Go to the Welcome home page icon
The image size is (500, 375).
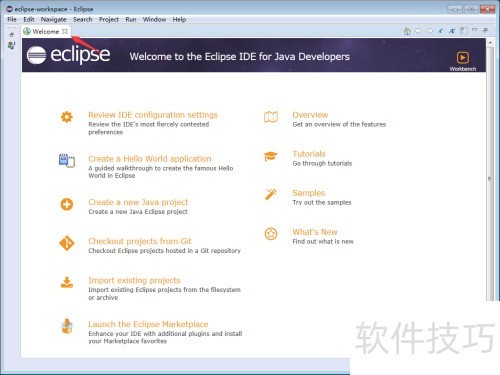[407, 31]
